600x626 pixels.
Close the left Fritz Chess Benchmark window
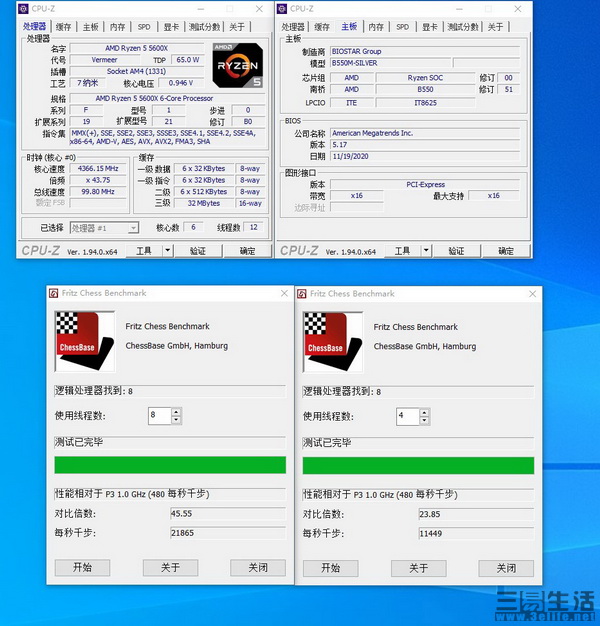click(x=284, y=293)
